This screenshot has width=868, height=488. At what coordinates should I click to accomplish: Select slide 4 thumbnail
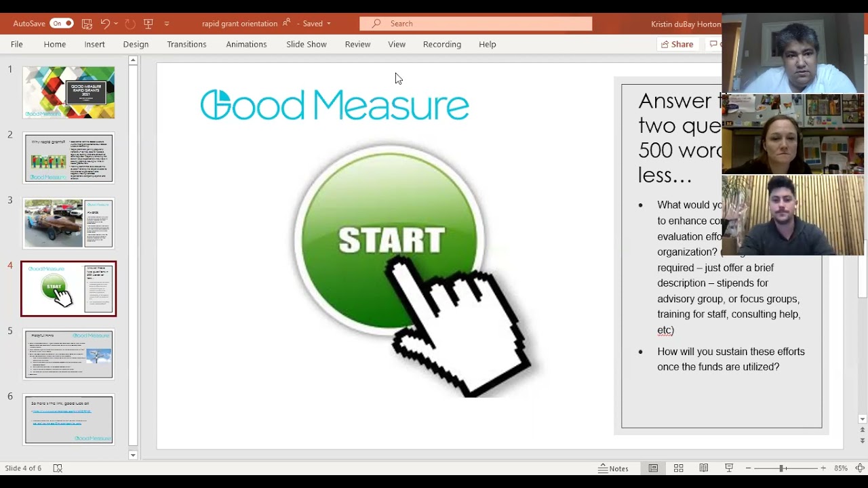pyautogui.click(x=68, y=289)
